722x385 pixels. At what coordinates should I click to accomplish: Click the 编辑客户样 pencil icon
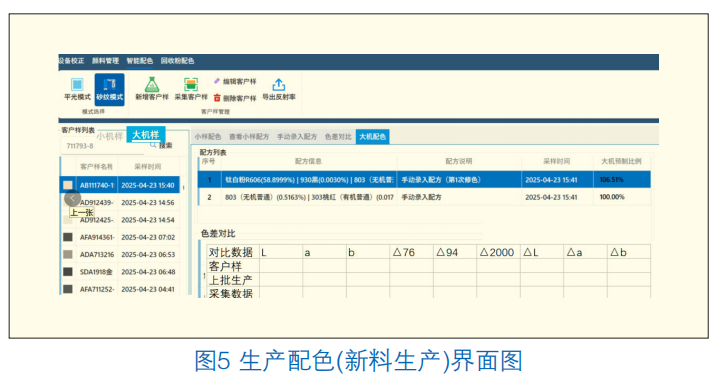coord(217,81)
